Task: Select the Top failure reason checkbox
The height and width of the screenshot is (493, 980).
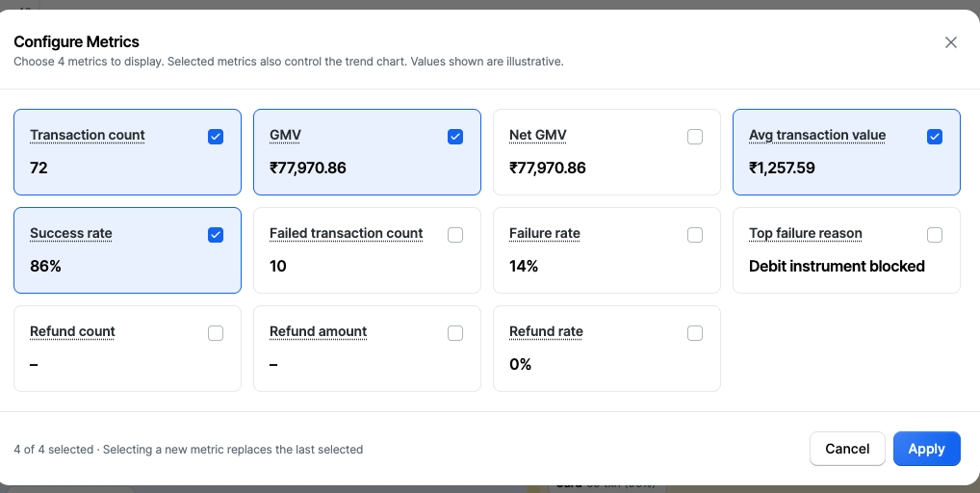Action: coord(935,234)
